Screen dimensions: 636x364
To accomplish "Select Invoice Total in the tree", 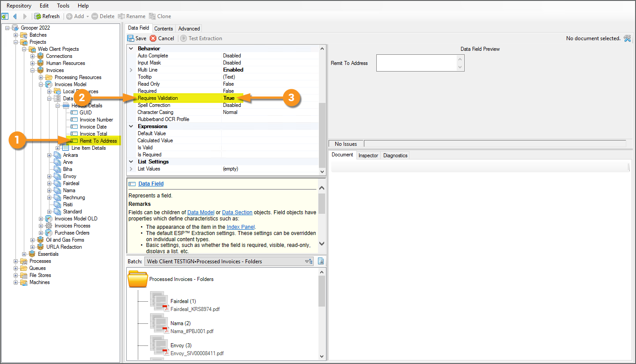I will (x=93, y=134).
